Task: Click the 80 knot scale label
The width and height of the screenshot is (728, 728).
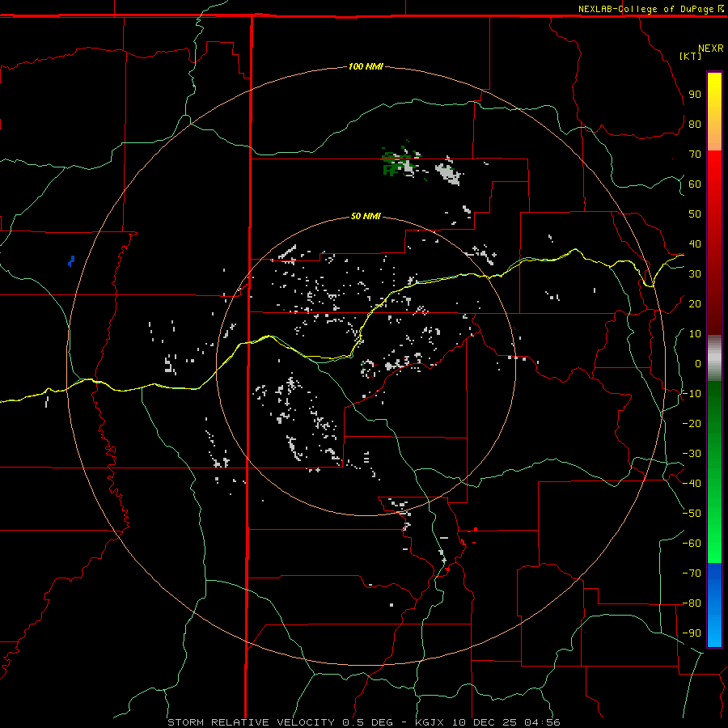Action: pyautogui.click(x=695, y=124)
